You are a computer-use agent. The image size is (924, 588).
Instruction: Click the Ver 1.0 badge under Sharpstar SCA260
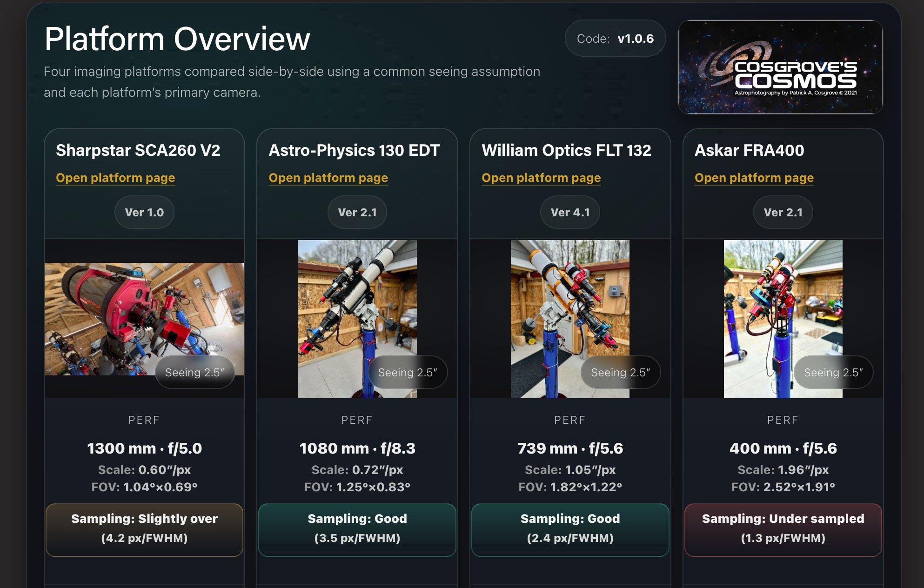pyautogui.click(x=144, y=212)
